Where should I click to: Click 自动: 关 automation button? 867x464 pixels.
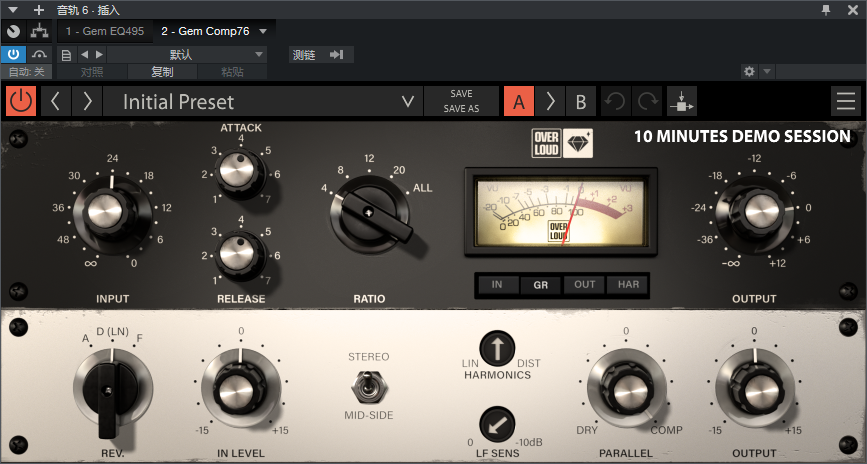[27, 72]
